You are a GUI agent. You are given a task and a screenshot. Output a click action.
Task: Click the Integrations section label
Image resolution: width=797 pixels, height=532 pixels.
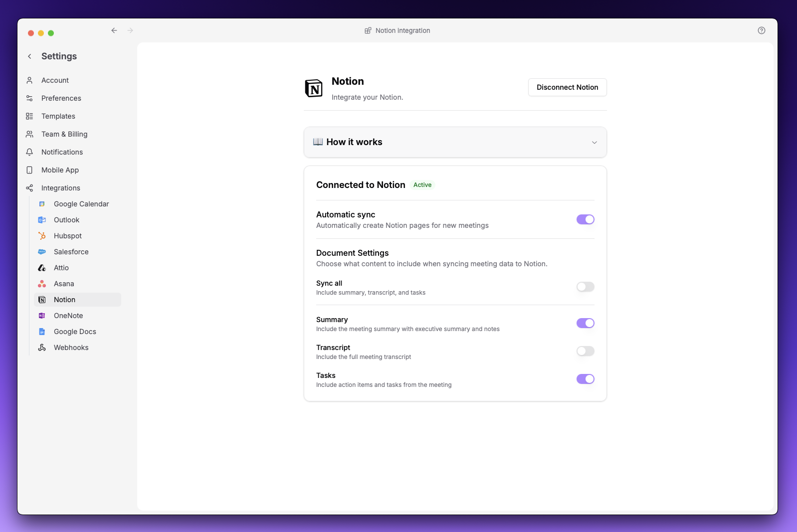[61, 188]
